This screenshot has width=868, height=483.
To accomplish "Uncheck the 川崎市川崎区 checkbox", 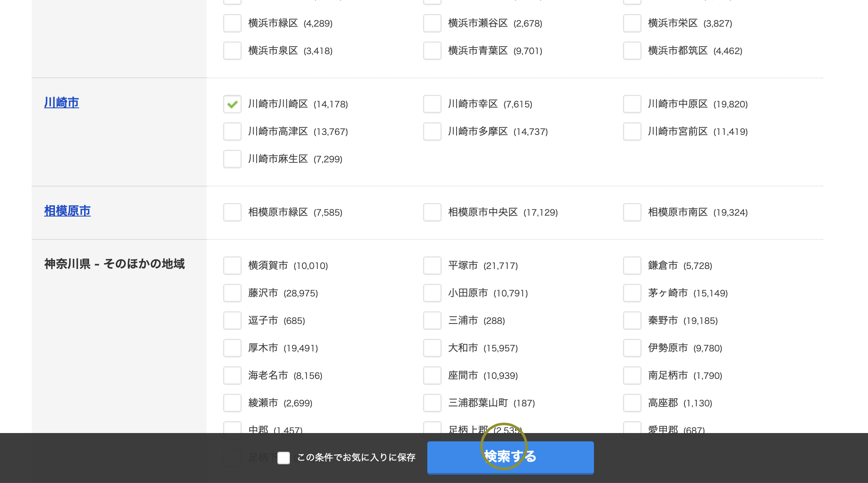I will click(232, 104).
